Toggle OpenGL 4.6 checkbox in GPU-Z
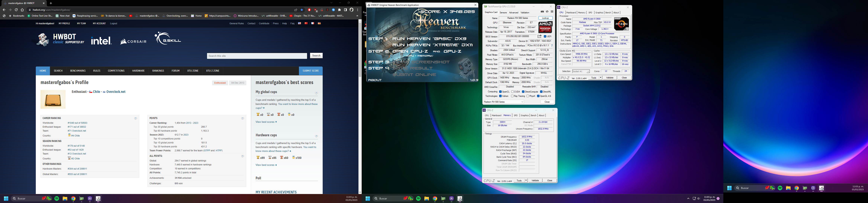 [x=539, y=96]
